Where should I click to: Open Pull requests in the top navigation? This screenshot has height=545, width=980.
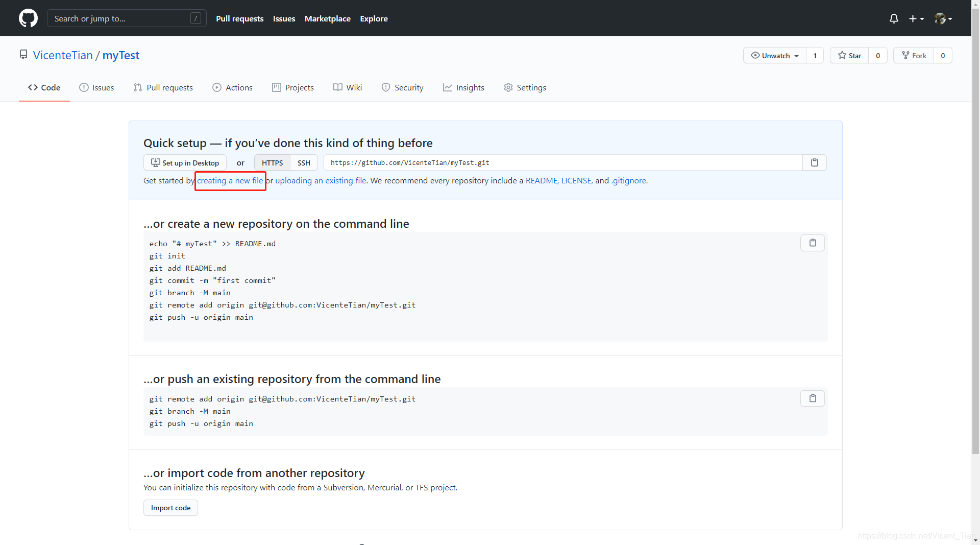[x=239, y=18]
